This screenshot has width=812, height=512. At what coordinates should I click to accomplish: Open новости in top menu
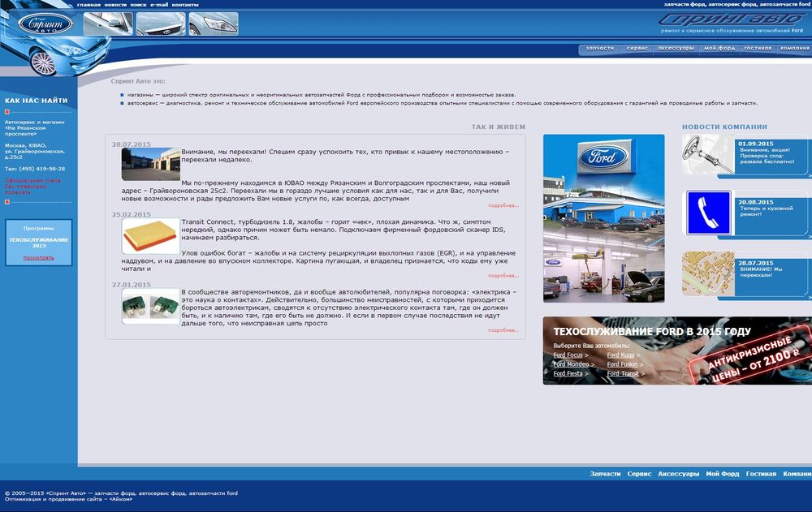(115, 5)
